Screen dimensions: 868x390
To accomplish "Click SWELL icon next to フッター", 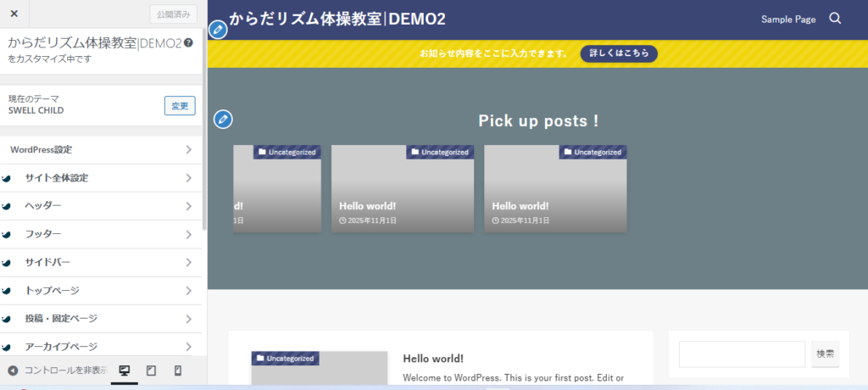I will coord(7,234).
